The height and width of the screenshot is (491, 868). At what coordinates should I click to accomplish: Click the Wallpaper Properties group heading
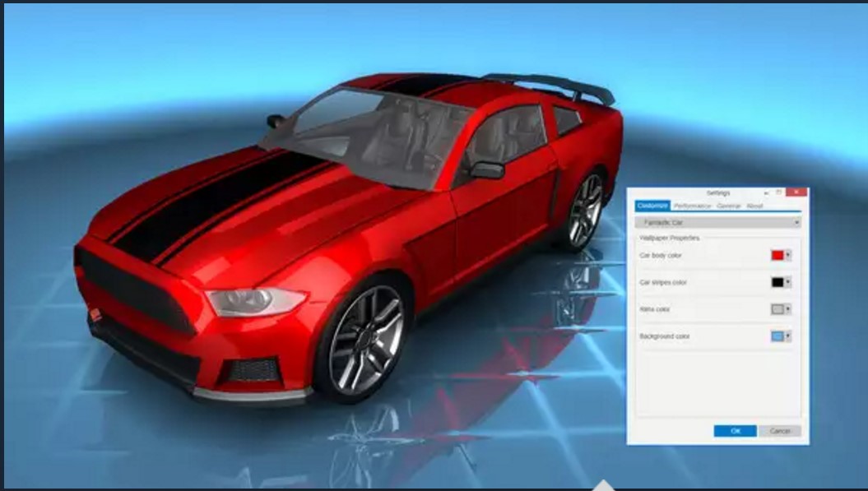pyautogui.click(x=669, y=238)
